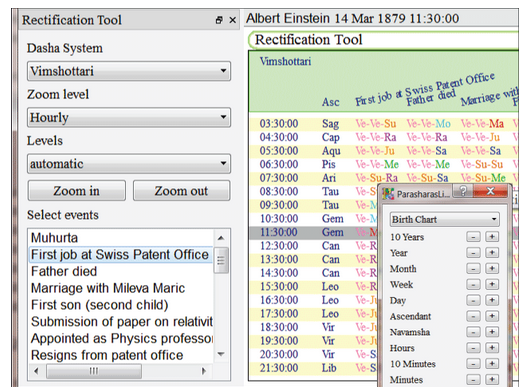Click events list scroll up arrow
Viewport: 525px width, 387px height.
221,238
